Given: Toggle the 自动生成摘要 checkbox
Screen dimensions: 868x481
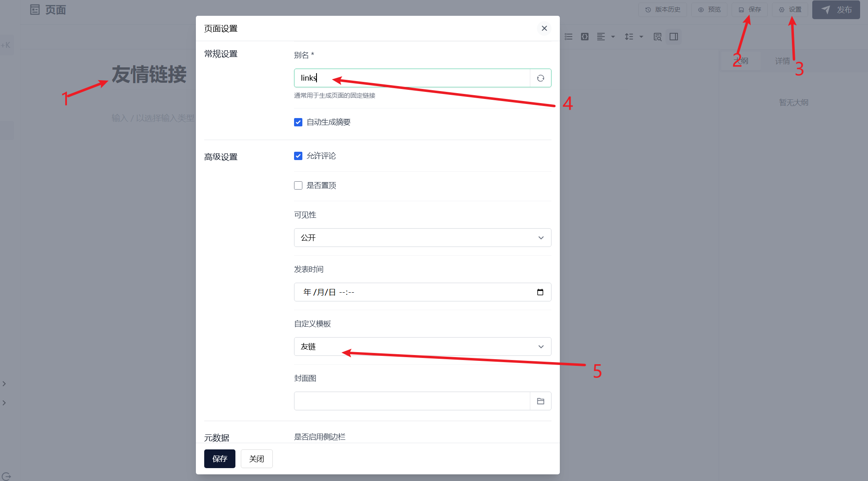Looking at the screenshot, I should pos(298,122).
